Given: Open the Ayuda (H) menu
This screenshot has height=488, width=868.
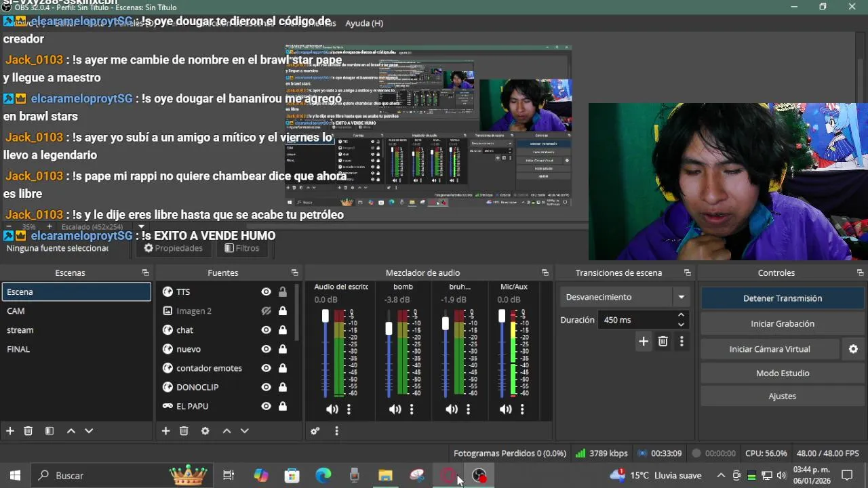Looking at the screenshot, I should [364, 23].
